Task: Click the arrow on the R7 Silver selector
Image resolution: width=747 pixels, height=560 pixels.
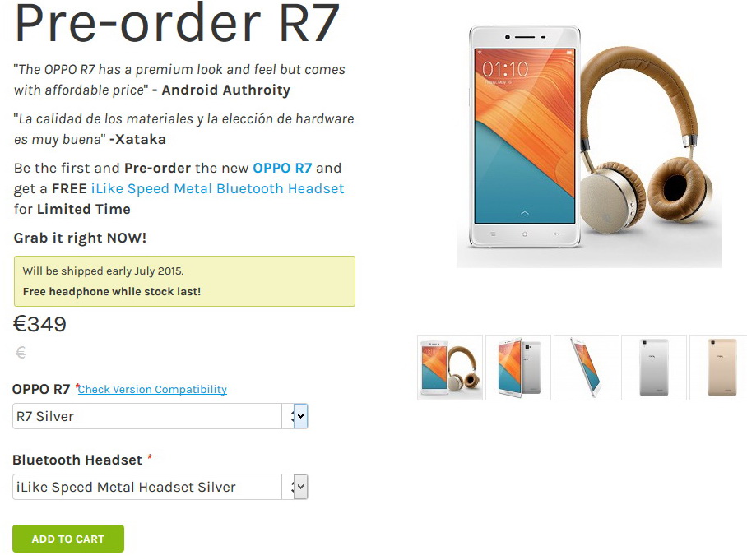Action: point(299,416)
